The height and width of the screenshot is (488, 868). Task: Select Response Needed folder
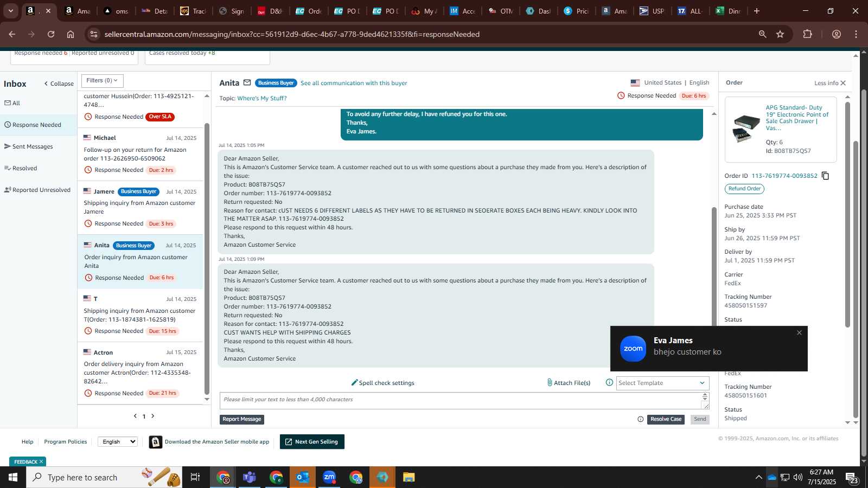tap(39, 125)
